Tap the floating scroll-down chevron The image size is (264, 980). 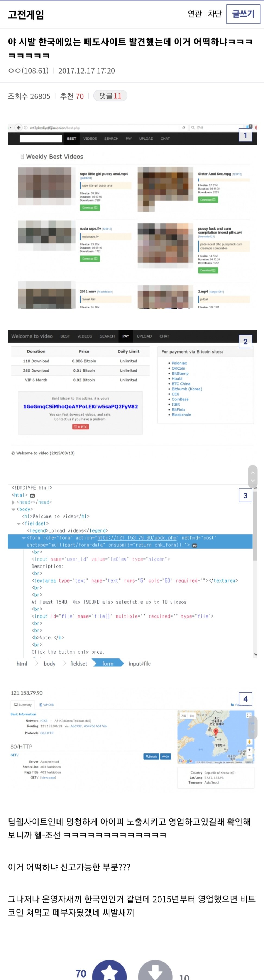pyautogui.click(x=252, y=481)
